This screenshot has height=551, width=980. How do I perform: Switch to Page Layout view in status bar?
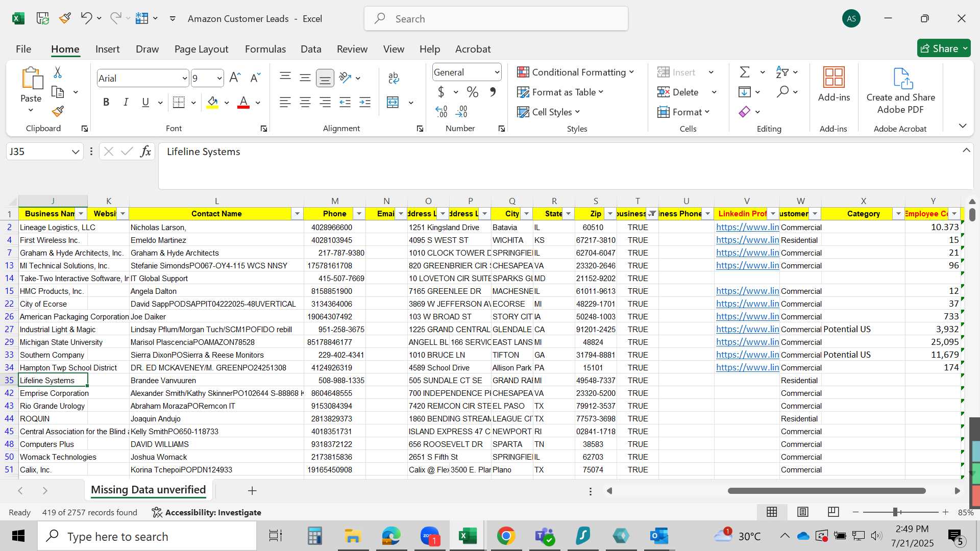802,512
